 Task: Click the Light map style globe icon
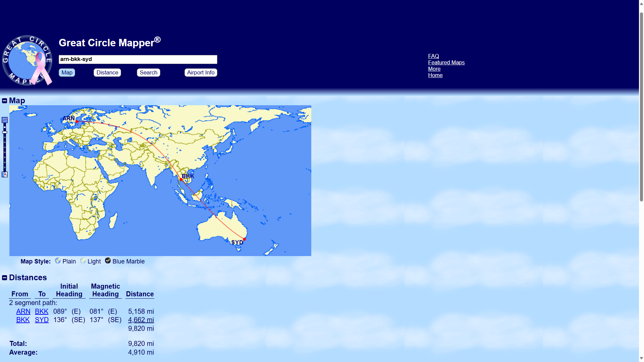83,261
